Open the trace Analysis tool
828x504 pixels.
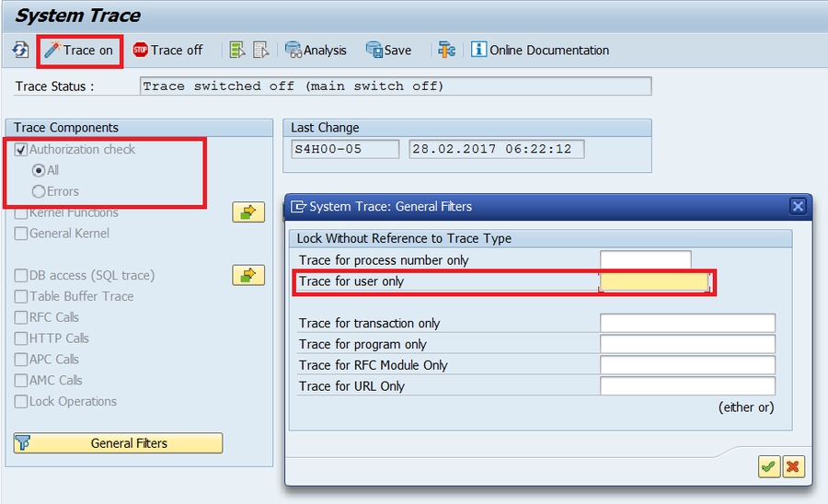click(316, 51)
